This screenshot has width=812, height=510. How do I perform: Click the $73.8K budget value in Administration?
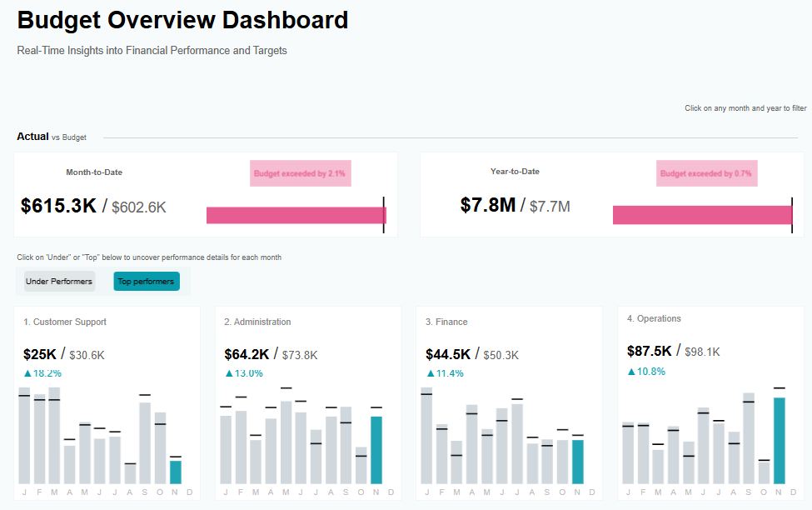300,355
